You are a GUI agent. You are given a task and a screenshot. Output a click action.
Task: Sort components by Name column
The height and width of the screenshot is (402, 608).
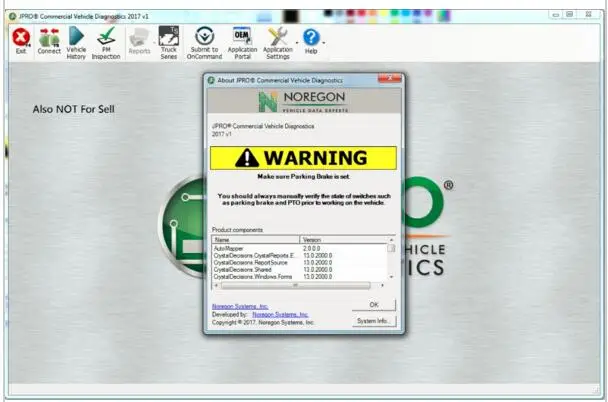tap(256, 240)
